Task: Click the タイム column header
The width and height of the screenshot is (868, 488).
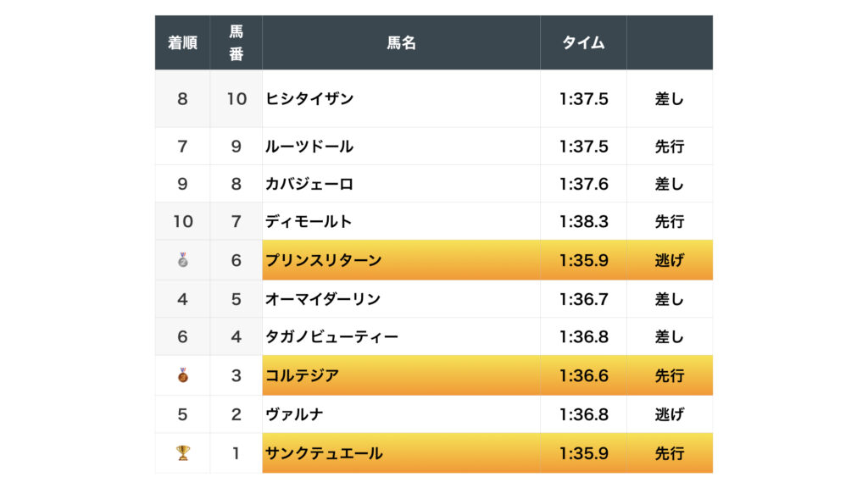Action: pos(583,42)
